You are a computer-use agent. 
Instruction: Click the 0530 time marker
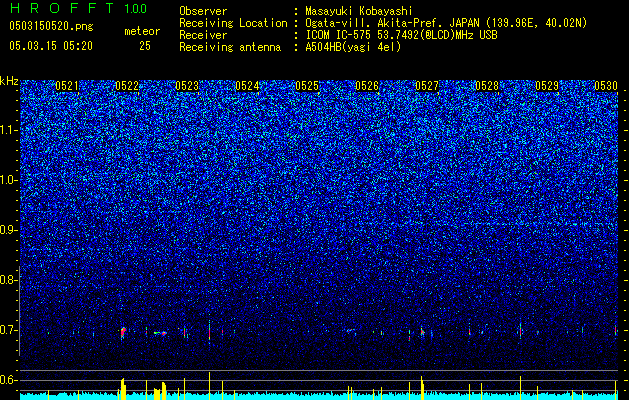tap(606, 86)
